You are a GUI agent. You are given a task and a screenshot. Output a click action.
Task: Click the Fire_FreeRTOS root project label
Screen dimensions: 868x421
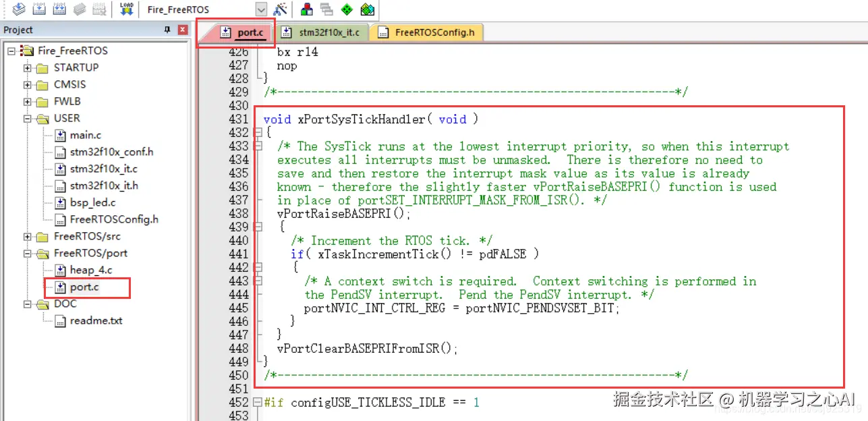tap(73, 51)
